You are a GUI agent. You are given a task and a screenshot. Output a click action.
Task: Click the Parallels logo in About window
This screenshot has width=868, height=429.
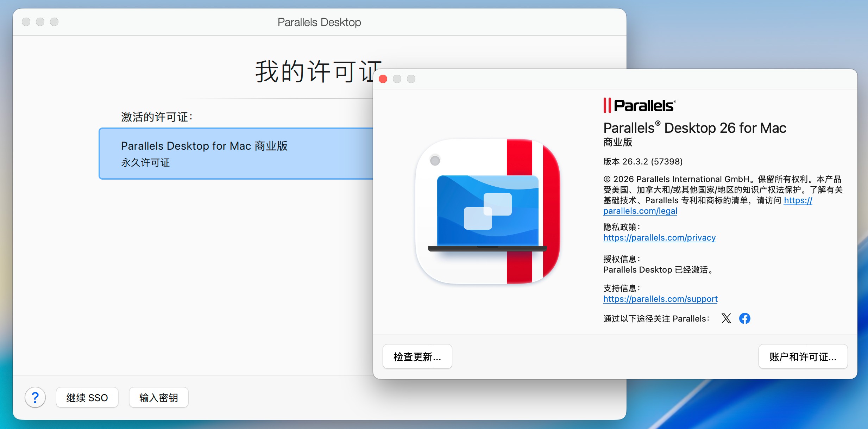coord(639,105)
